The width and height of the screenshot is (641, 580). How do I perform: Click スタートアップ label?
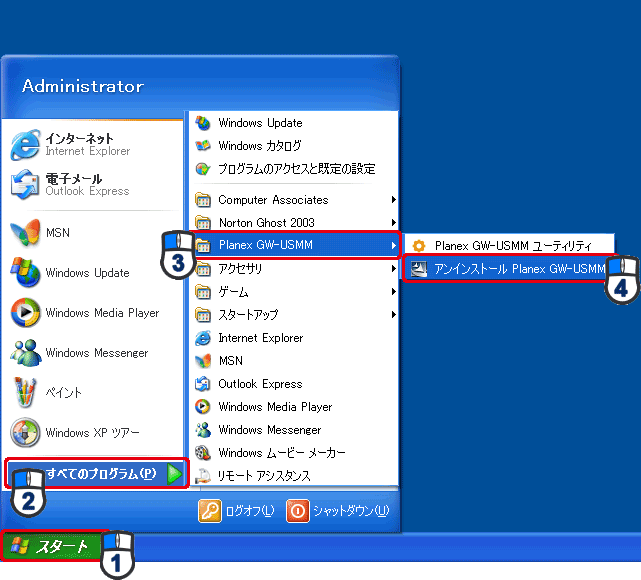(x=248, y=315)
